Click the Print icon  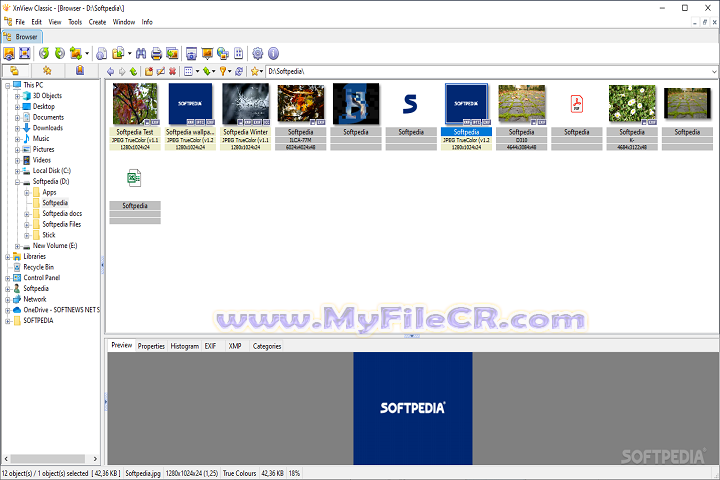pyautogui.click(x=157, y=53)
